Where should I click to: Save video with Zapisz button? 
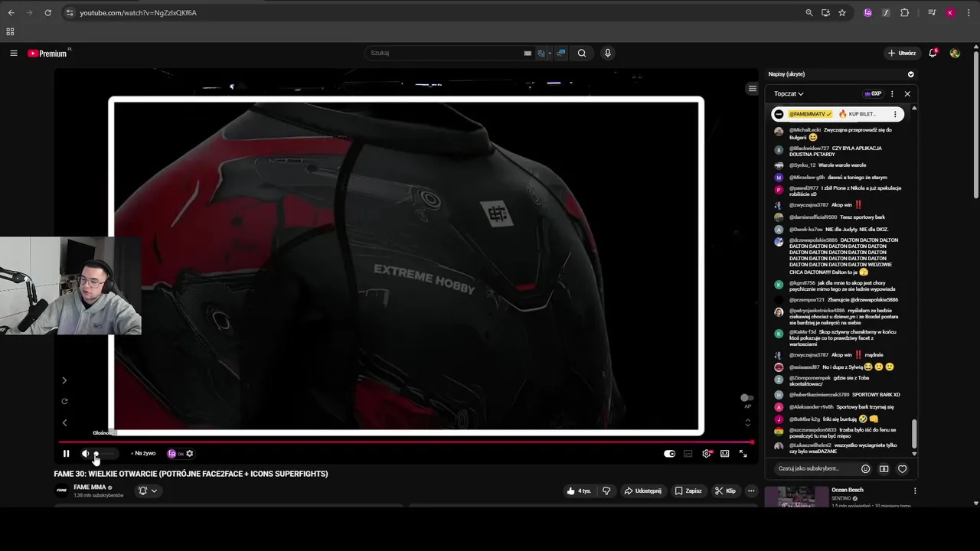click(688, 491)
